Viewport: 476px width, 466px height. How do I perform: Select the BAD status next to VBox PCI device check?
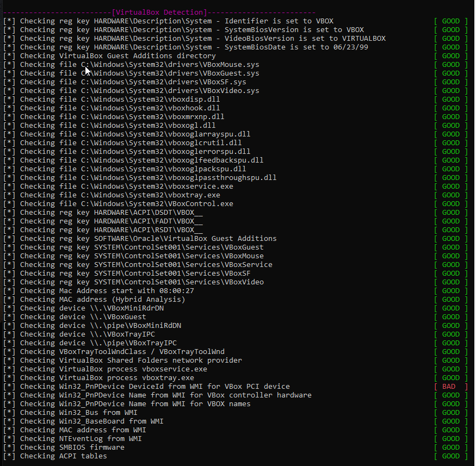[449, 386]
